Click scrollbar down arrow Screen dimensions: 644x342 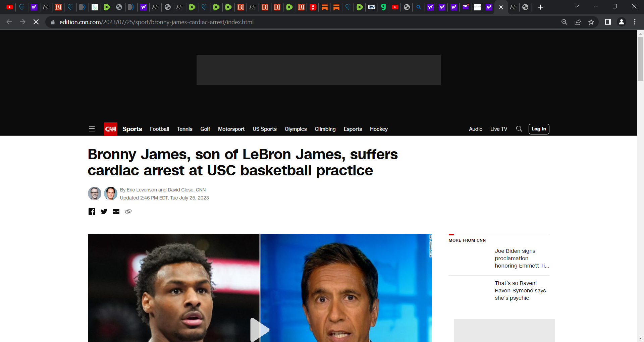640,339
